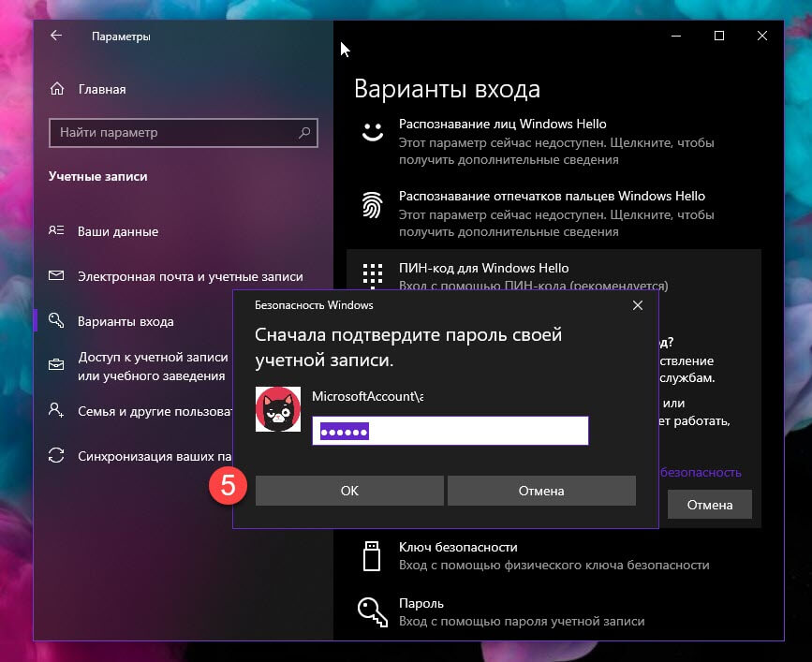Select Распознавание отпечатков пальцев Windows Hello

coord(554,213)
